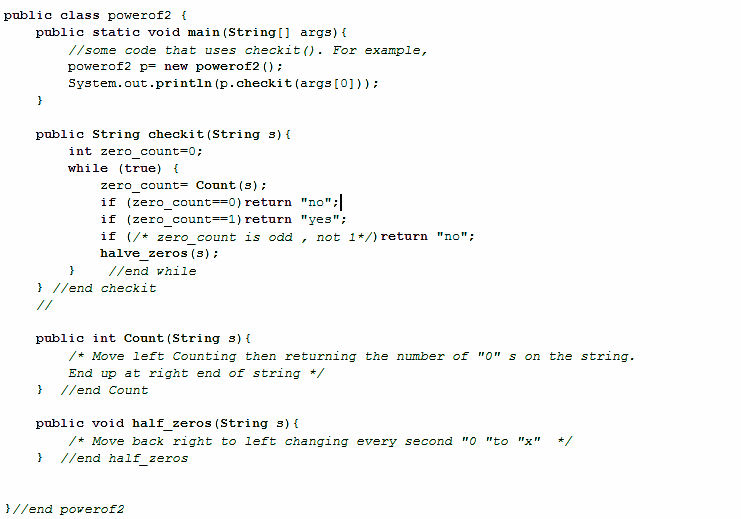Click the '//end powerof2' closing comment
The height and width of the screenshot is (519, 741).
[x=68, y=509]
